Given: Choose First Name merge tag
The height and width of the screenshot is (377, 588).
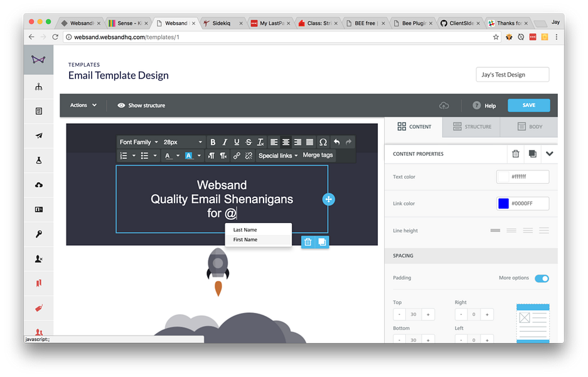Looking at the screenshot, I should point(259,239).
